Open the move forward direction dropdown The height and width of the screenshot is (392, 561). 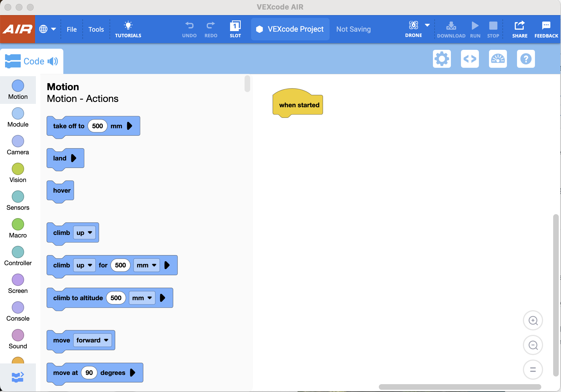point(92,340)
